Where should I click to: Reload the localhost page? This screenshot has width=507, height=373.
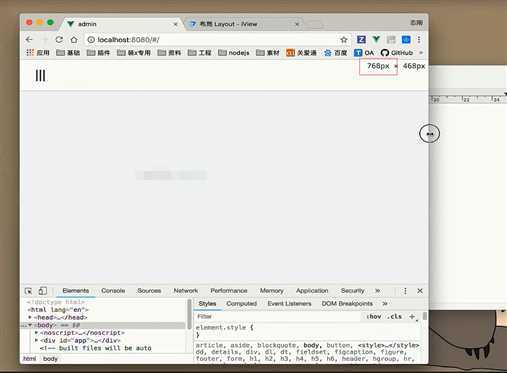(59, 40)
